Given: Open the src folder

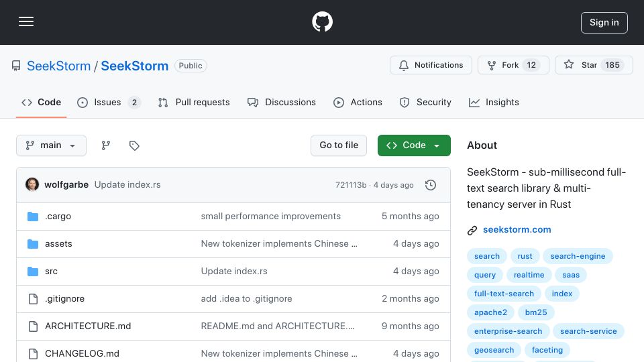Looking at the screenshot, I should [52, 271].
